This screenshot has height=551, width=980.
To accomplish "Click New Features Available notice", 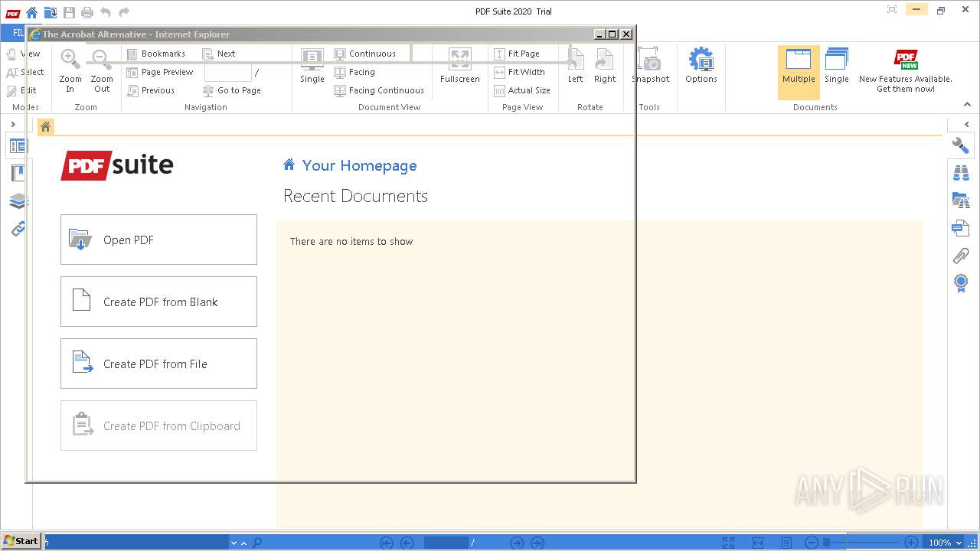I will [x=906, y=71].
